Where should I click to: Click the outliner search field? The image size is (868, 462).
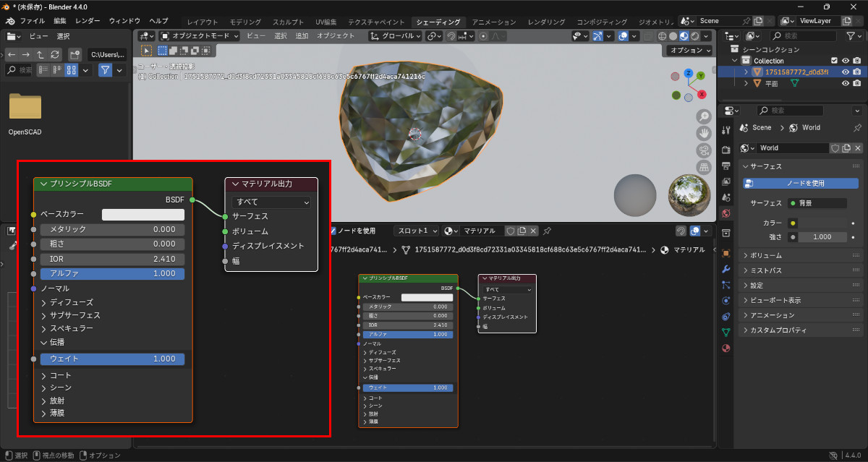(801, 35)
